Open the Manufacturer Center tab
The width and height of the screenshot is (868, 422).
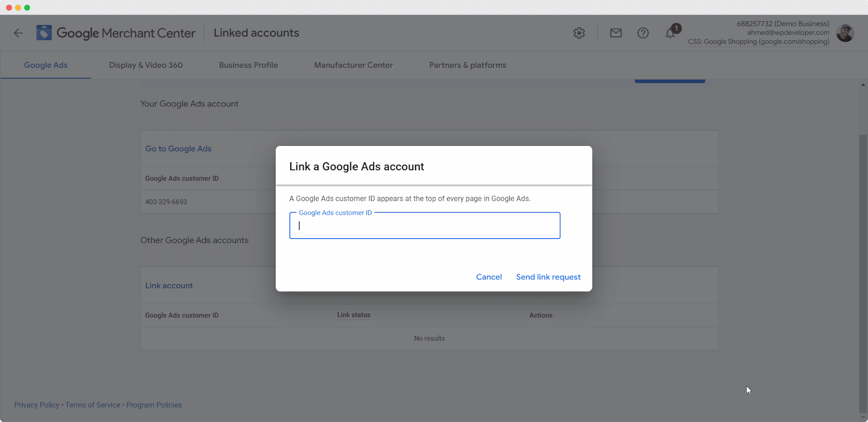(x=354, y=65)
